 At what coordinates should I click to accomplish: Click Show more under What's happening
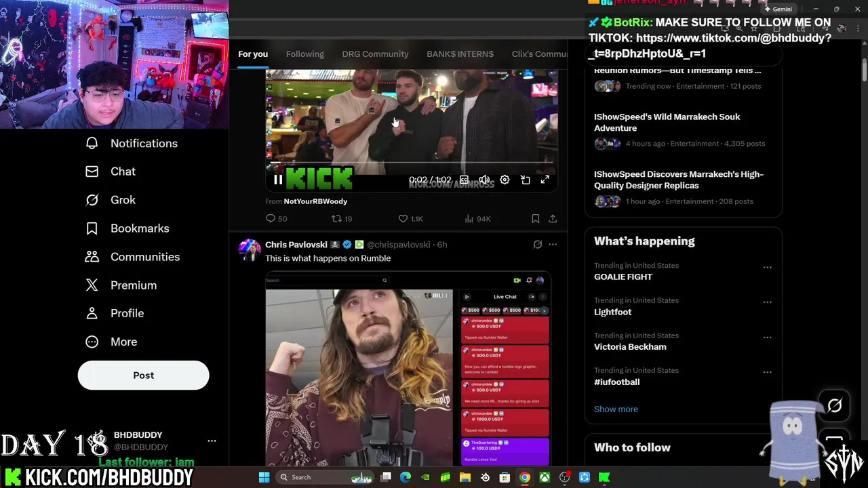pyautogui.click(x=616, y=409)
